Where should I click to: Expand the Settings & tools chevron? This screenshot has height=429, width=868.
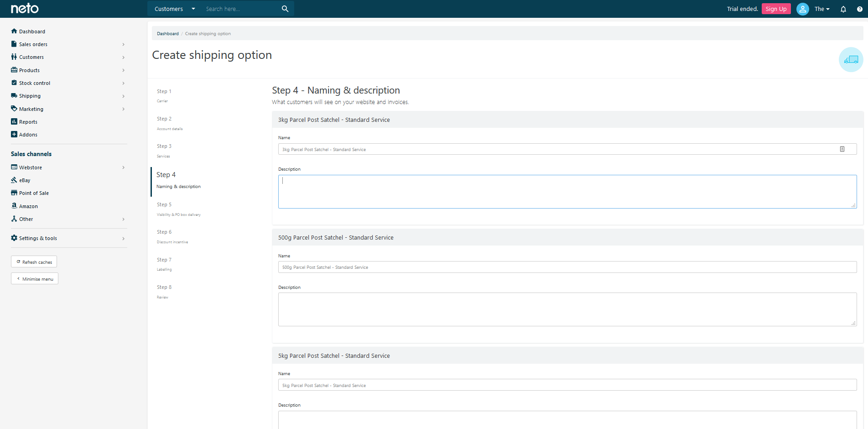click(x=123, y=238)
